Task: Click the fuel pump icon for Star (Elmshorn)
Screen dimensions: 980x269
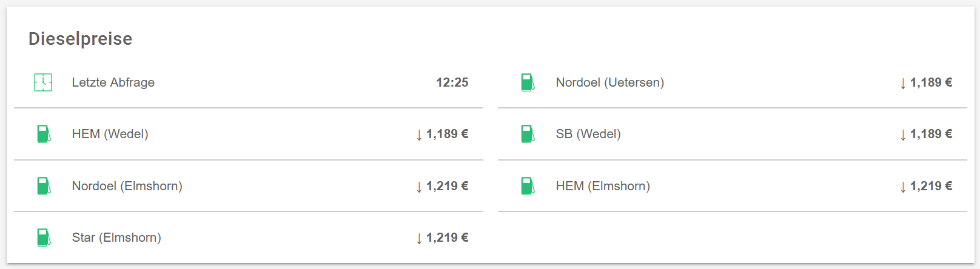Action: point(43,237)
